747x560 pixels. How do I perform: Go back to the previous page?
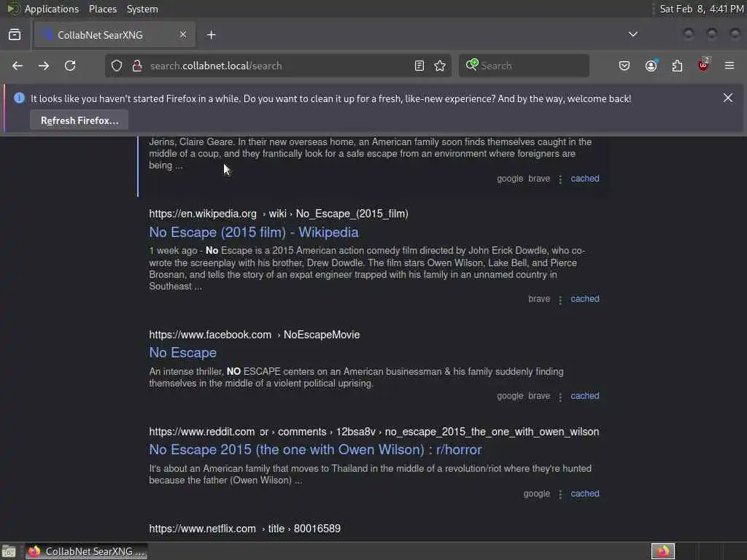18,66
